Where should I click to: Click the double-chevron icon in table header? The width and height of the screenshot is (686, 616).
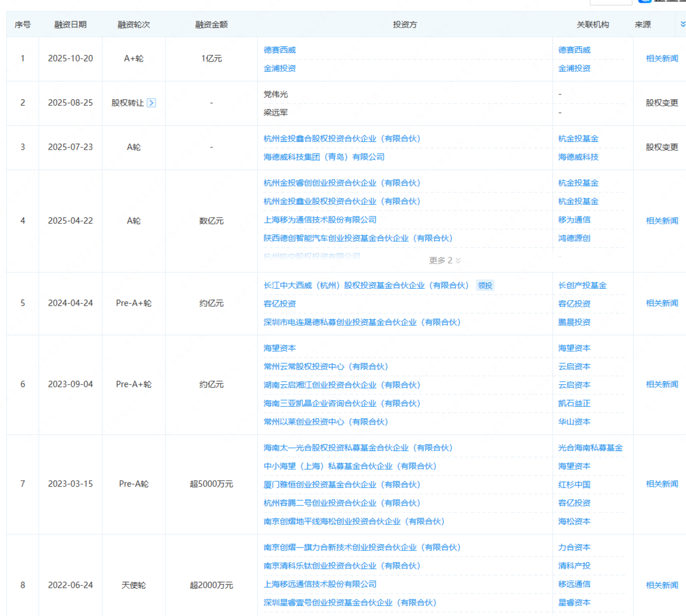tap(683, 24)
